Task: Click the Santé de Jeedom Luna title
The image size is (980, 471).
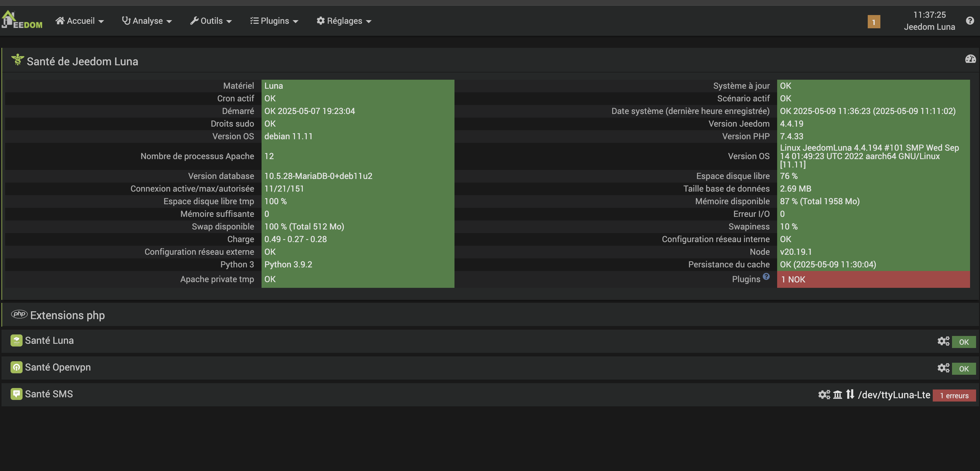Action: 82,61
